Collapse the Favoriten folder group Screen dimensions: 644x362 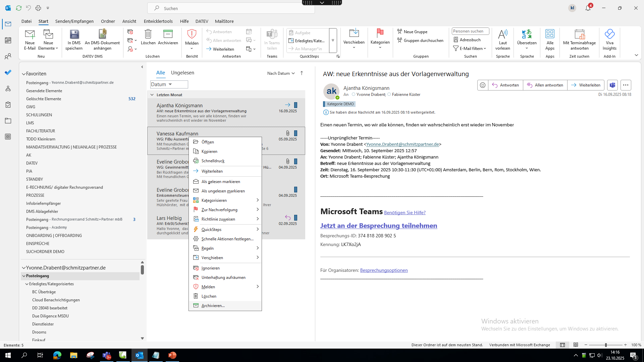(24, 74)
